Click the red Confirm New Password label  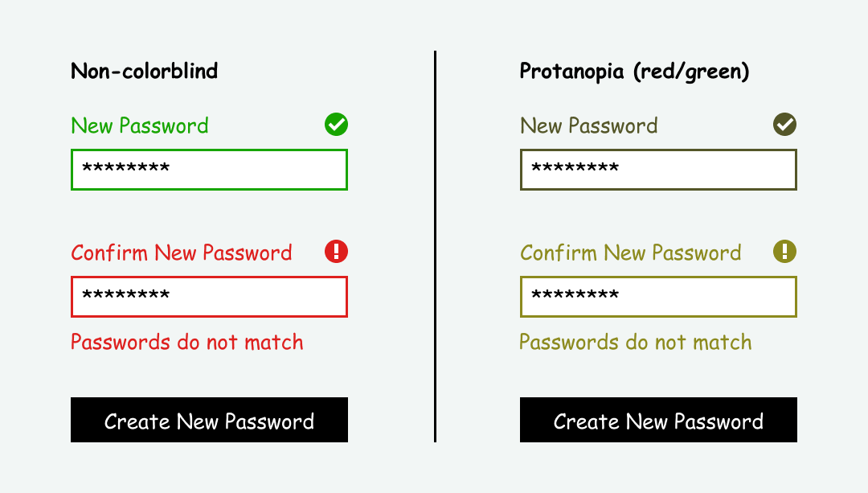pyautogui.click(x=181, y=253)
